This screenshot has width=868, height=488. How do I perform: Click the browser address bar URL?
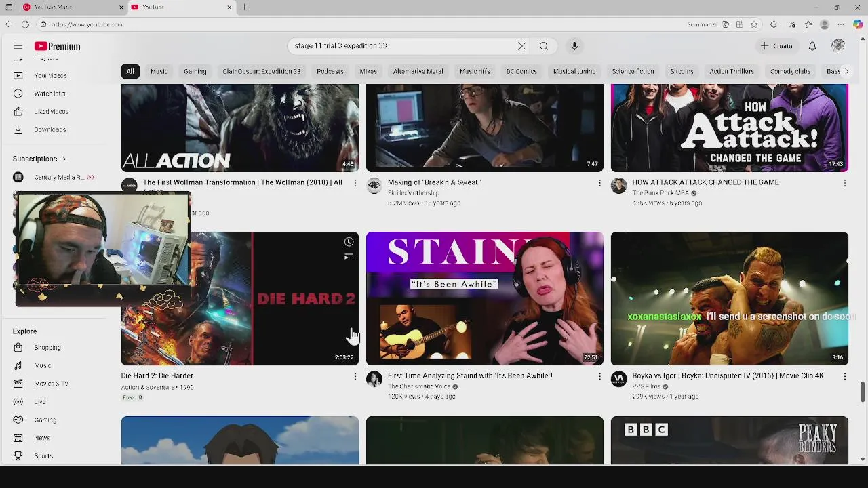(x=87, y=24)
